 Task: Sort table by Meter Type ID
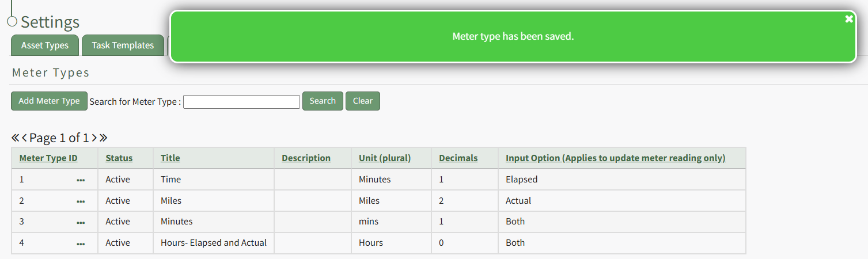(x=48, y=158)
